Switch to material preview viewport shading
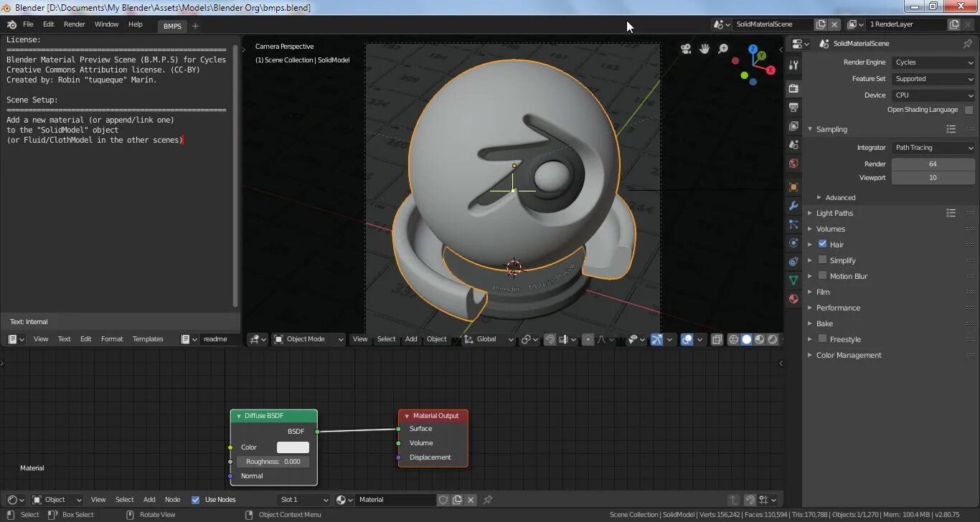Screen dimensions: 980x522 pyautogui.click(x=759, y=339)
